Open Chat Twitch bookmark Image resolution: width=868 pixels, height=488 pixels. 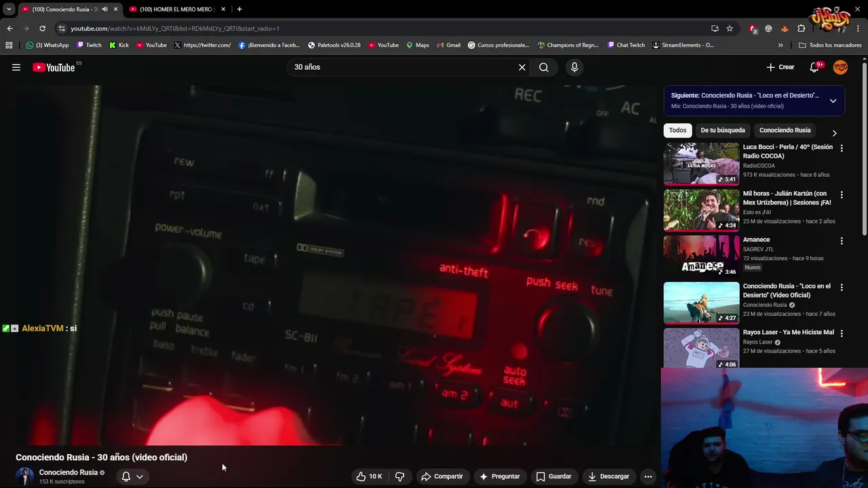pos(626,45)
